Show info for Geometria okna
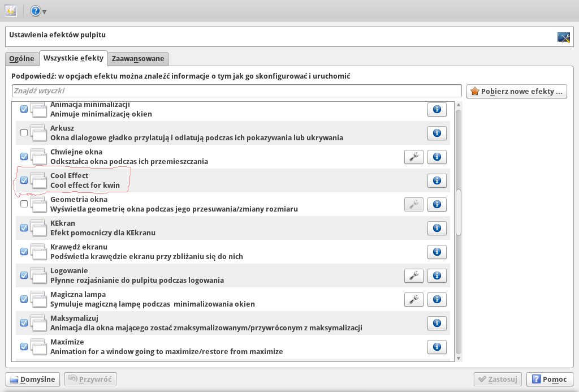The height and width of the screenshot is (392, 579). [x=437, y=204]
